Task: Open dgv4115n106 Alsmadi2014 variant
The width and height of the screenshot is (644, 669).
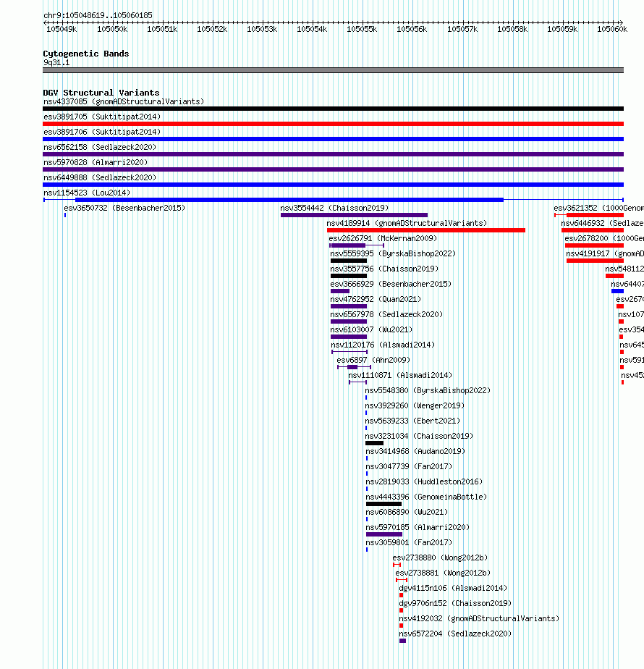Action: tap(453, 589)
